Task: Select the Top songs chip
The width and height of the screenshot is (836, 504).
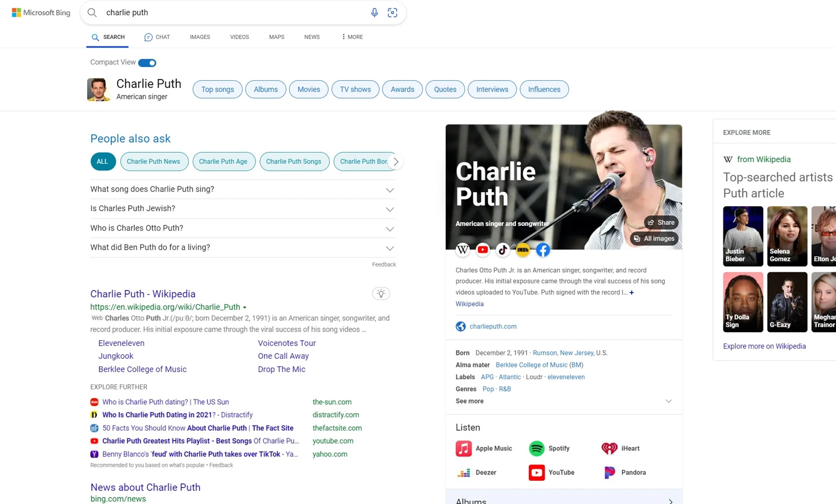Action: tap(218, 89)
